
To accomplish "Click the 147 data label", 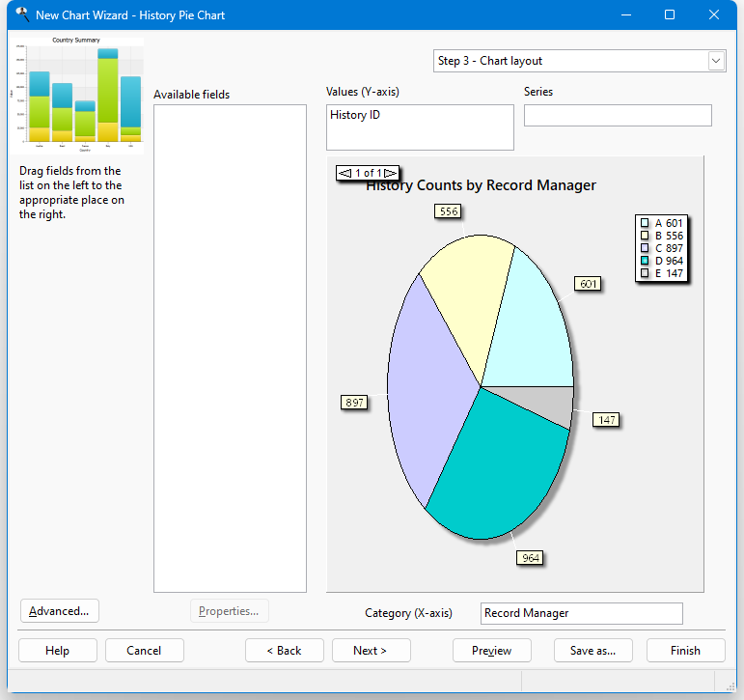I will click(x=606, y=420).
